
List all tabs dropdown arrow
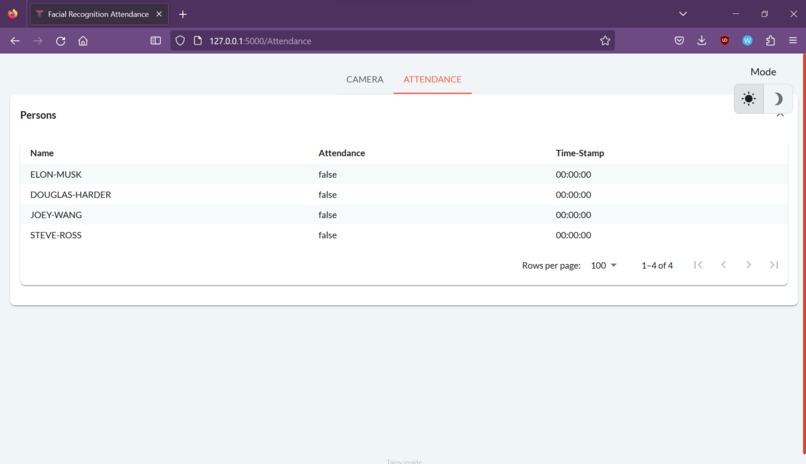point(683,14)
